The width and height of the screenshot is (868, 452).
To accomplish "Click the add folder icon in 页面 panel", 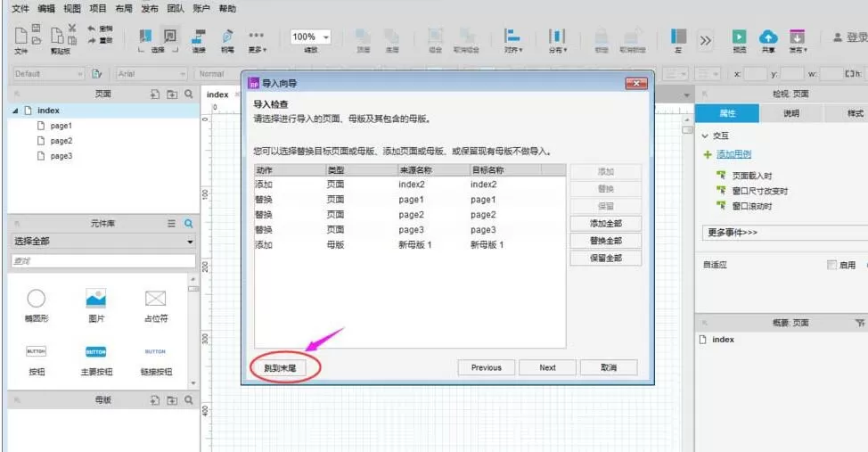I will tap(172, 95).
